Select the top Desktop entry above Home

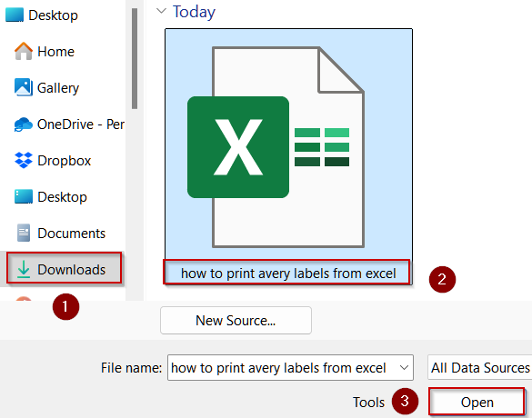[x=42, y=15]
